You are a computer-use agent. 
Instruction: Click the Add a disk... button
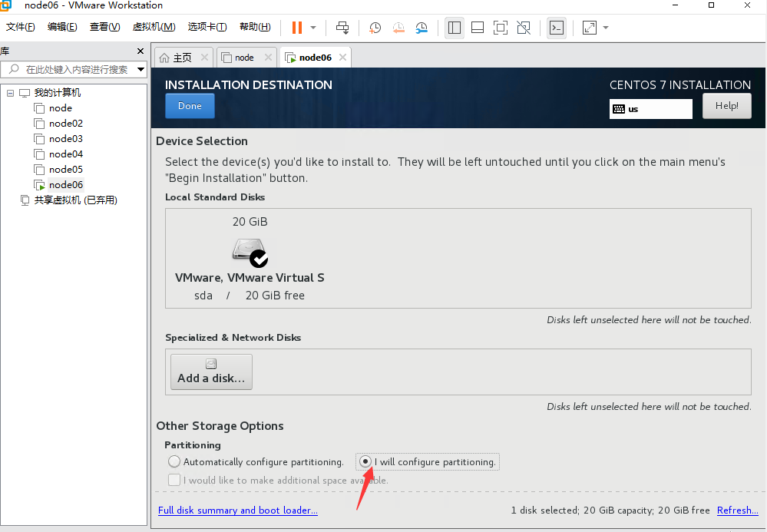pos(211,372)
